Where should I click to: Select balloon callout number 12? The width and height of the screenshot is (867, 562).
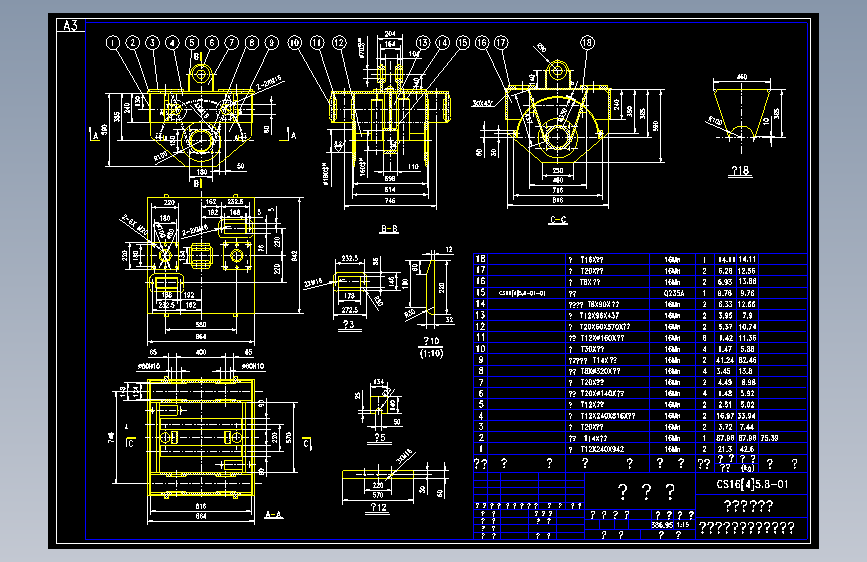pos(339,43)
